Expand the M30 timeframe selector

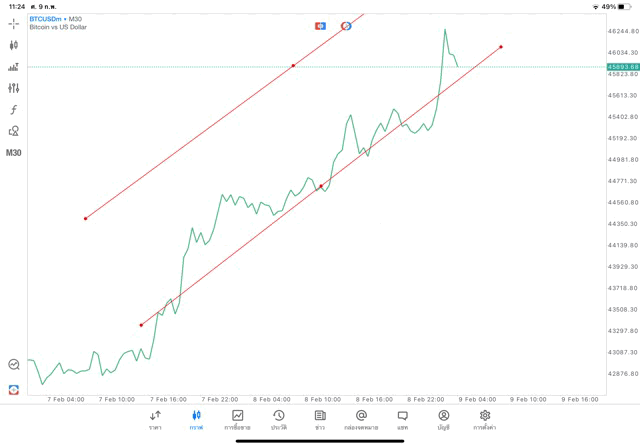coord(14,153)
